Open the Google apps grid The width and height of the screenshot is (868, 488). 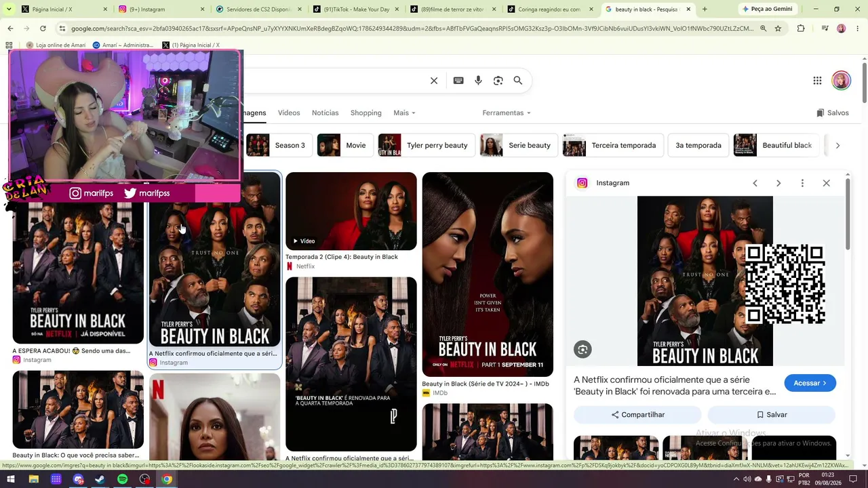pos(817,81)
